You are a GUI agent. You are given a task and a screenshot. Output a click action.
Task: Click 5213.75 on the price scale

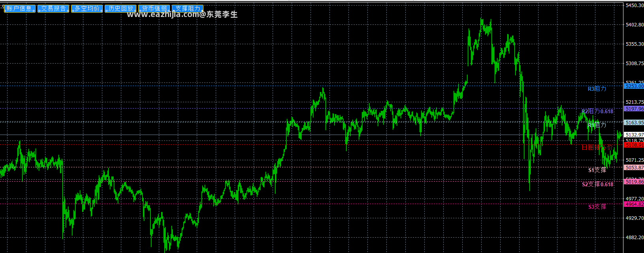tap(635, 102)
